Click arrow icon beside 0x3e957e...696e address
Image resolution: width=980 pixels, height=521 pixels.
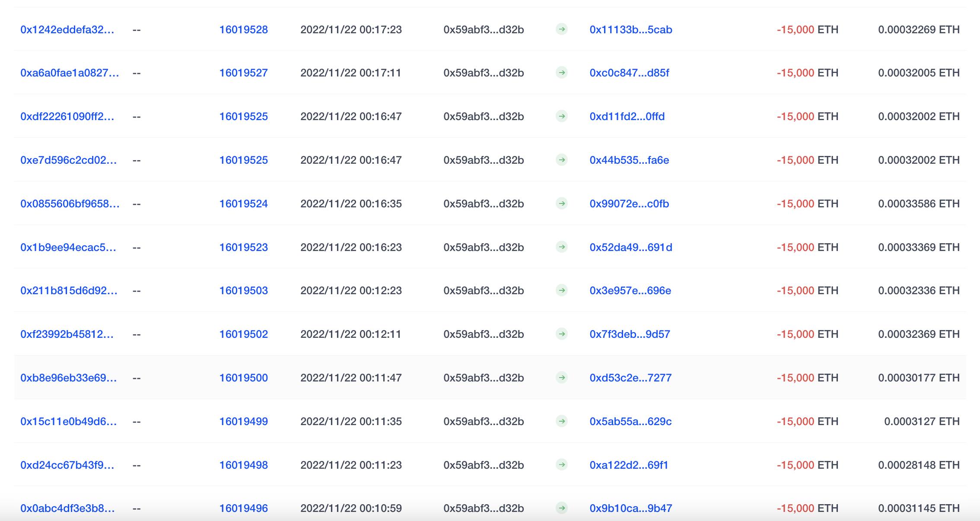(561, 290)
